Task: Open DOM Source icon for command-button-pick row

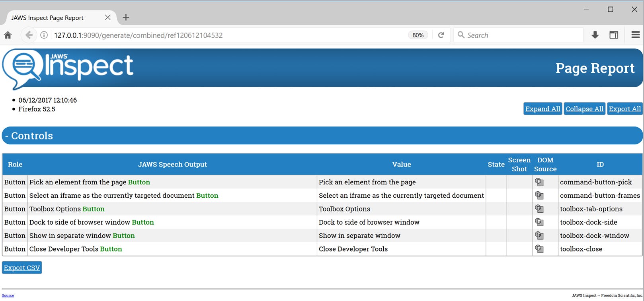Action: tap(539, 182)
